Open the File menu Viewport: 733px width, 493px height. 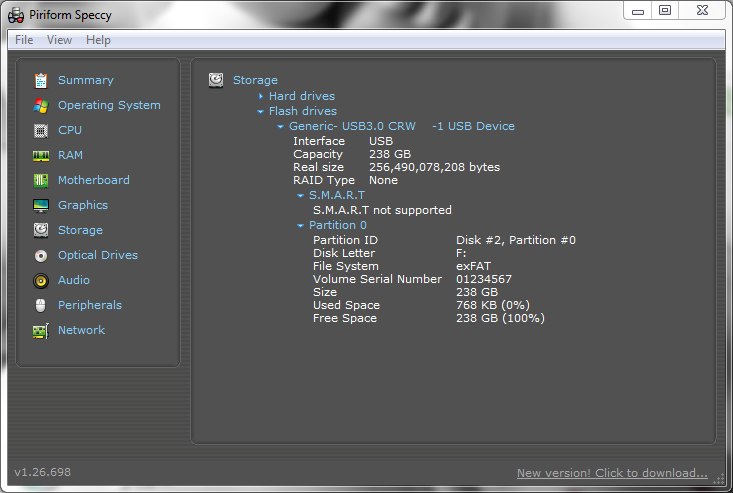(x=24, y=40)
